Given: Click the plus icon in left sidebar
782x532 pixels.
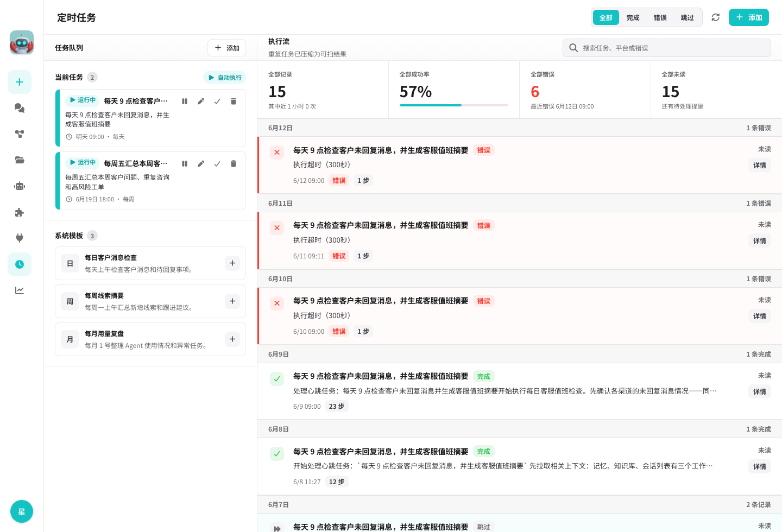Looking at the screenshot, I should 20,82.
